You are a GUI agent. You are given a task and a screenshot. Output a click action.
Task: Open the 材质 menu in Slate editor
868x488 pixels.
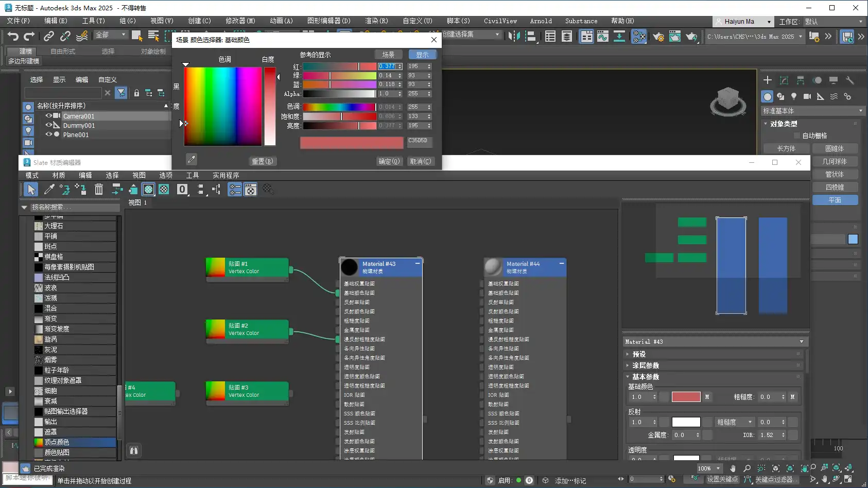(59, 175)
